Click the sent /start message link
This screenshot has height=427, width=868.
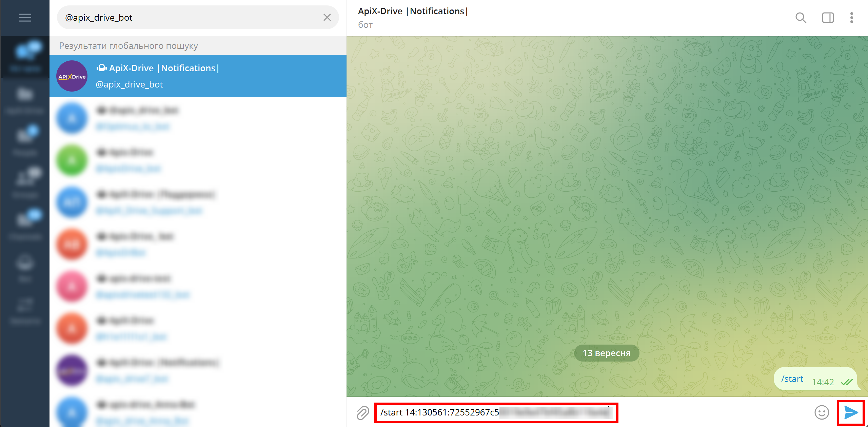point(792,379)
